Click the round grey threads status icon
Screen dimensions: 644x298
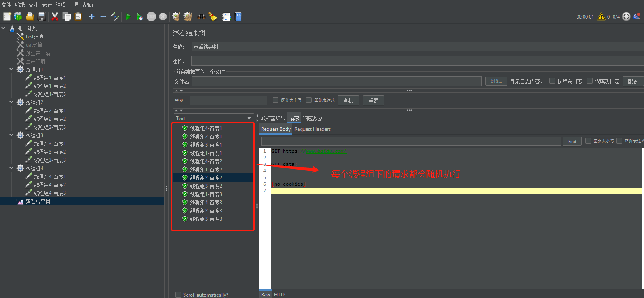pos(626,16)
